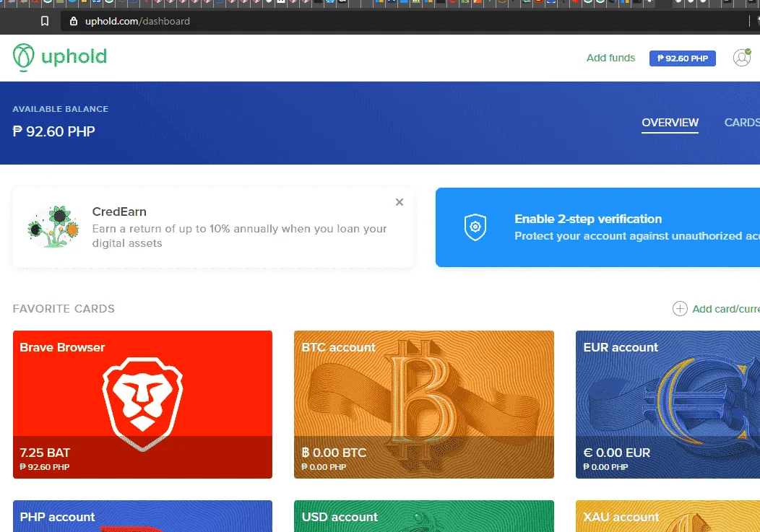This screenshot has height=532, width=760.
Task: Click the Add funds link
Action: pos(610,58)
